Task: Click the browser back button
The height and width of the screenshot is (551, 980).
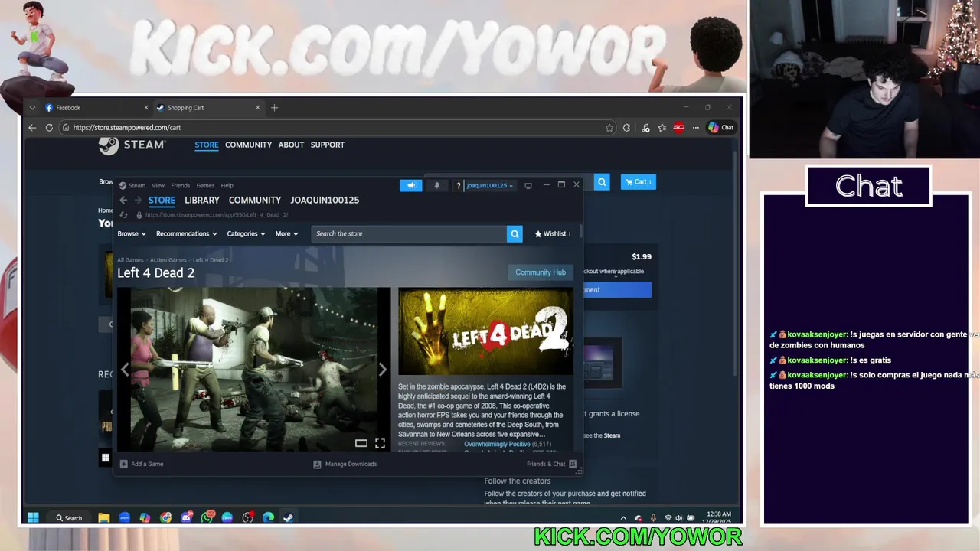Action: point(32,127)
